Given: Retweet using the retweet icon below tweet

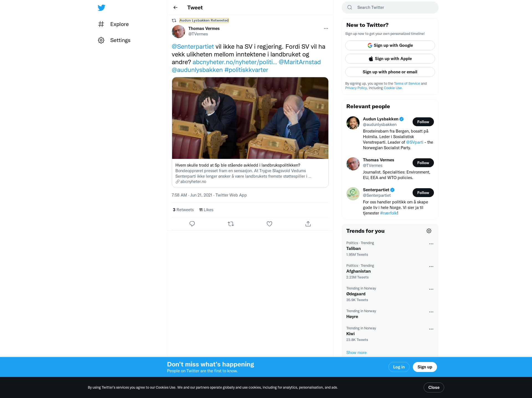Looking at the screenshot, I should coord(231,224).
